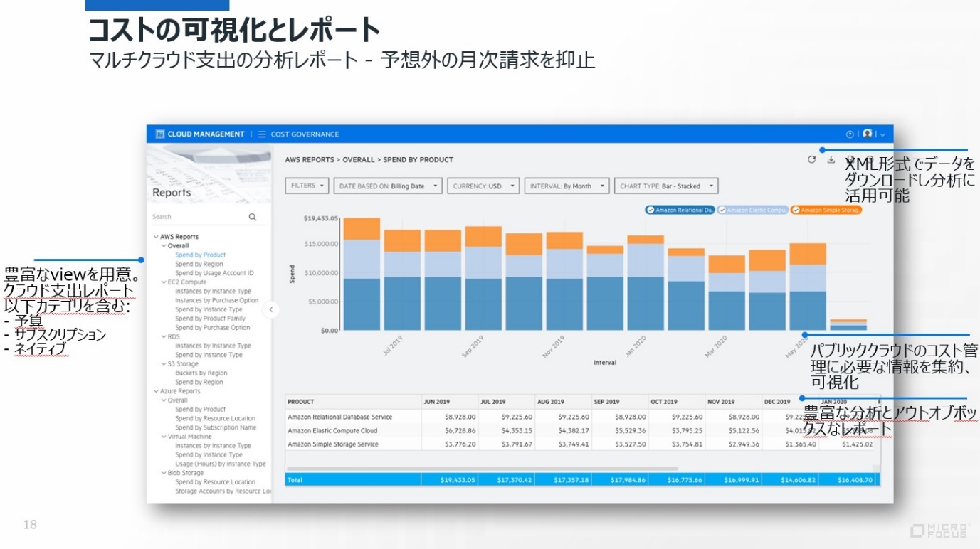Viewport: 980px width, 549px height.
Task: Click in the Reports search field
Action: coord(198,217)
